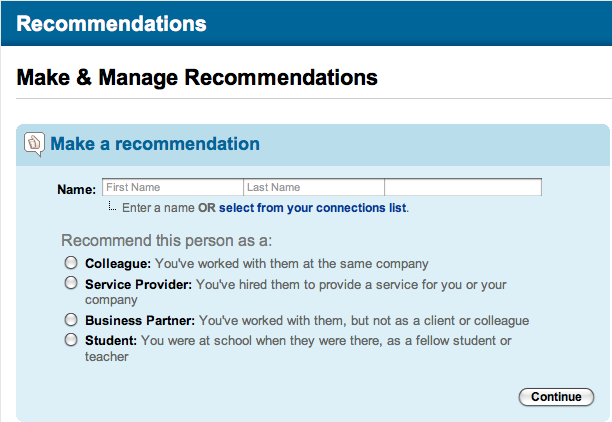
Task: Click the Name: field label
Action: click(x=76, y=188)
